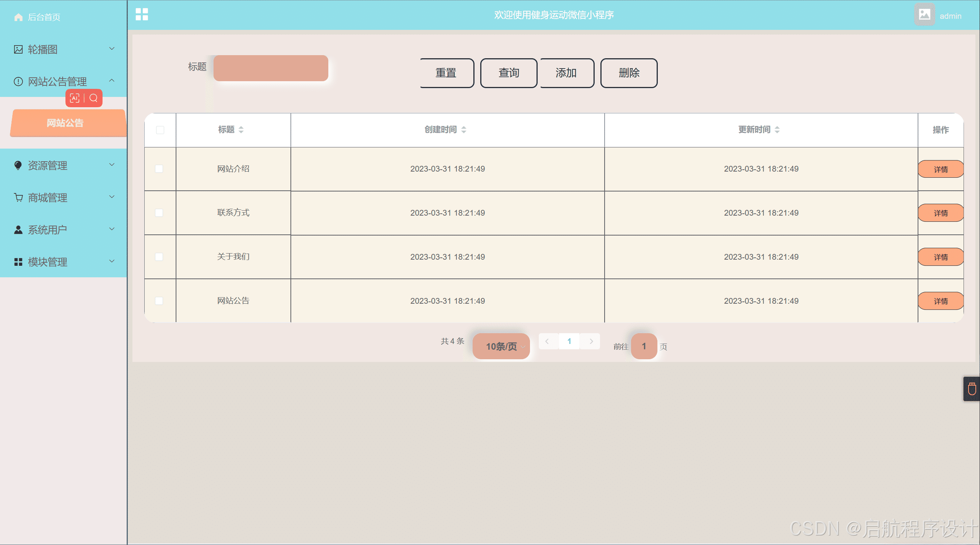Click the grid menu icon in header

[x=142, y=15]
